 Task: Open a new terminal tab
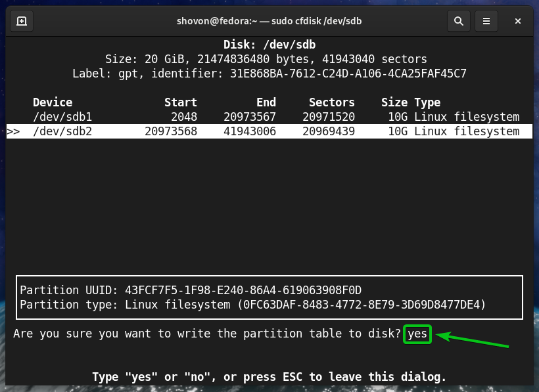click(22, 21)
